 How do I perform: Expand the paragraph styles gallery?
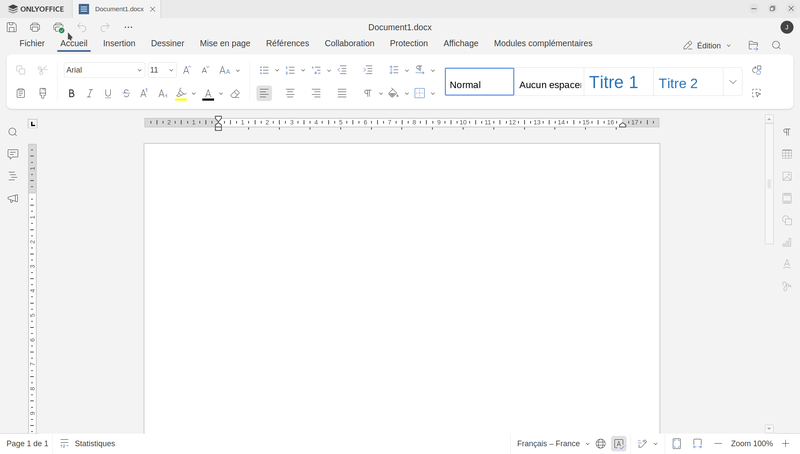(x=732, y=82)
